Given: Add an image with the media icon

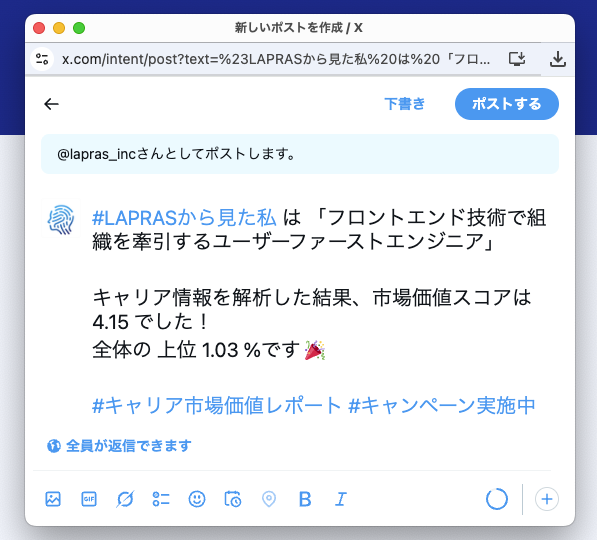Looking at the screenshot, I should (53, 499).
